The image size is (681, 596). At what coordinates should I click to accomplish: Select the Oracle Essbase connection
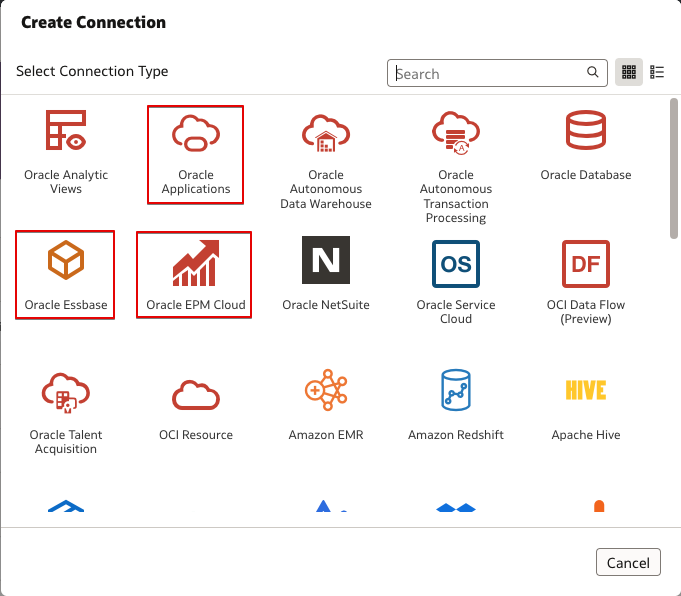click(66, 273)
